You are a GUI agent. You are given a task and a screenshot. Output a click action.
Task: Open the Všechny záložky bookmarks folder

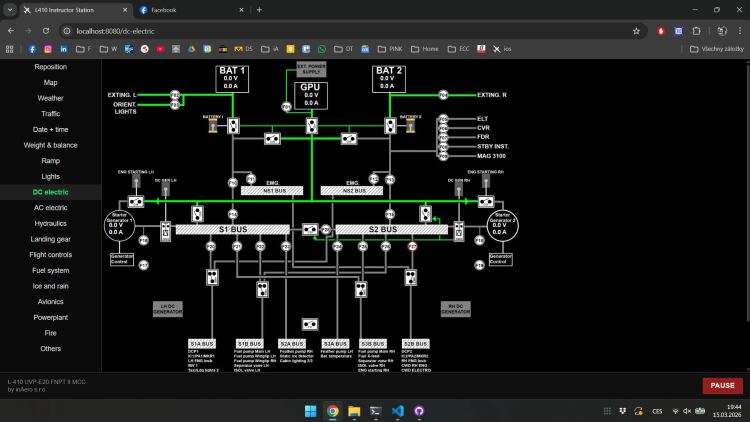[715, 48]
